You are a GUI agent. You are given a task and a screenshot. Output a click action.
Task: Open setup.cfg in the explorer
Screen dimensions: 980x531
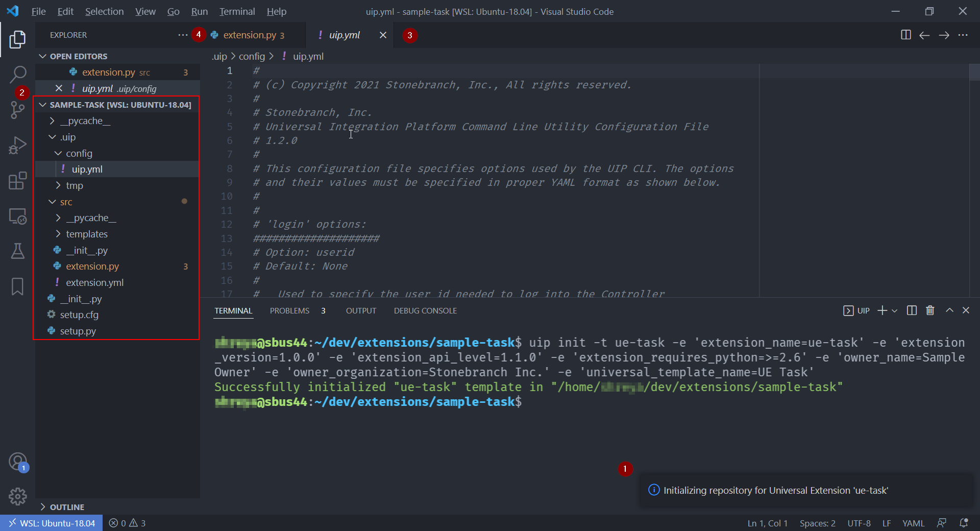79,315
